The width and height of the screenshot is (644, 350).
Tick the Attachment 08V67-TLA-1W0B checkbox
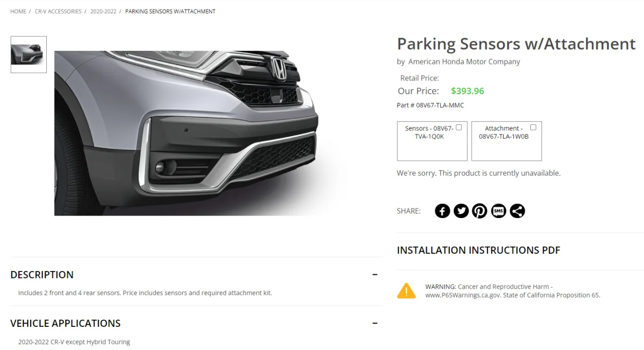[x=533, y=127]
